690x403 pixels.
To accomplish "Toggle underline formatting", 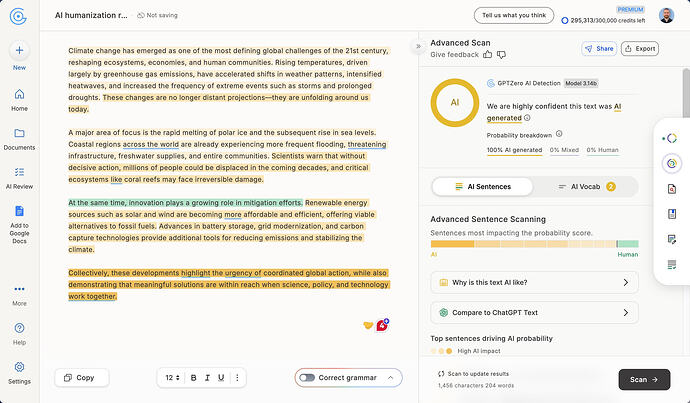I will coord(221,377).
